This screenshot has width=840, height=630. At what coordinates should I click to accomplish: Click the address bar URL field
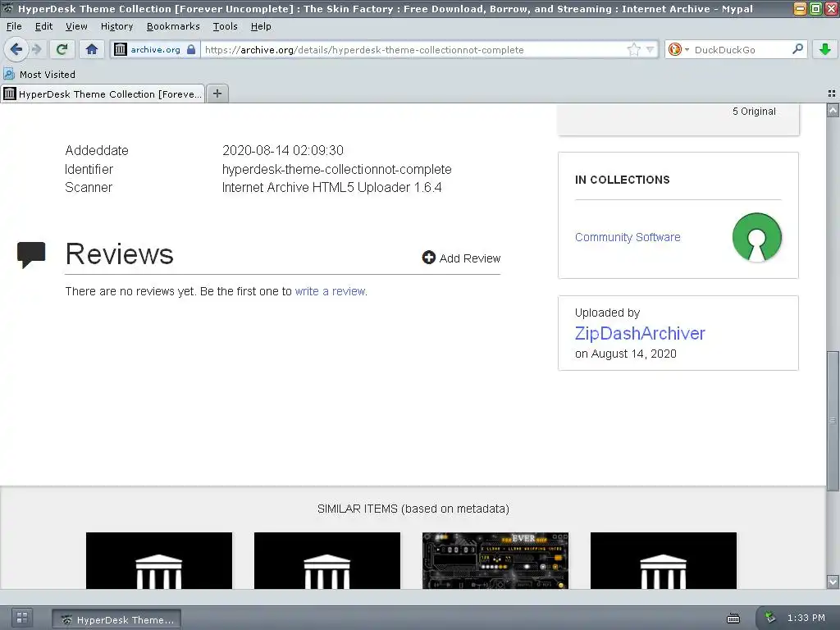click(413, 50)
